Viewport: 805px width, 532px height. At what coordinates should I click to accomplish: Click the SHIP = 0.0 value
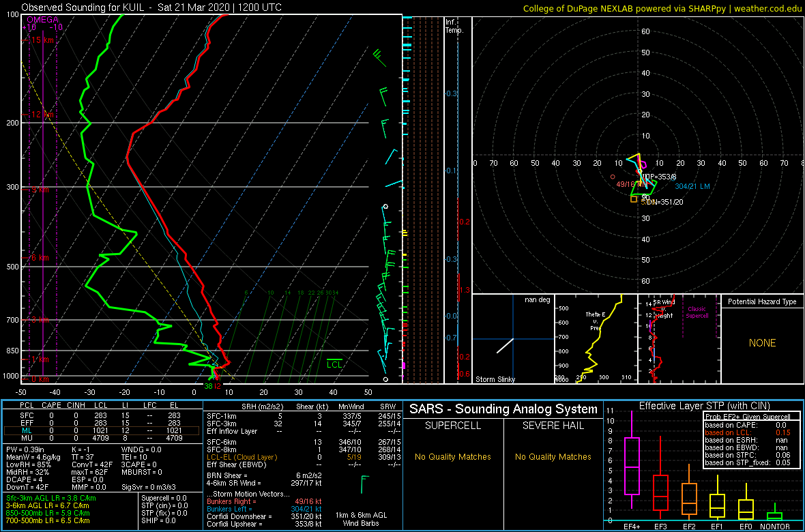pyautogui.click(x=158, y=520)
